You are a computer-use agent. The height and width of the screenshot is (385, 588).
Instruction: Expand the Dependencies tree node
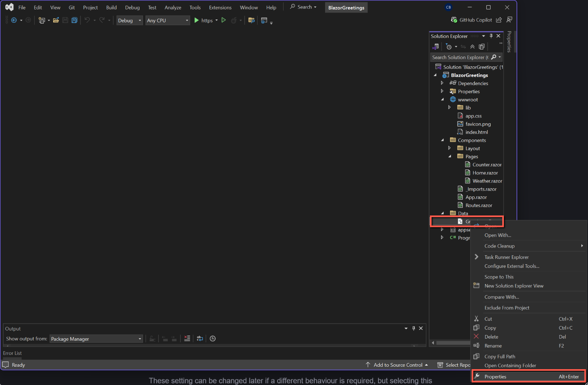(442, 83)
